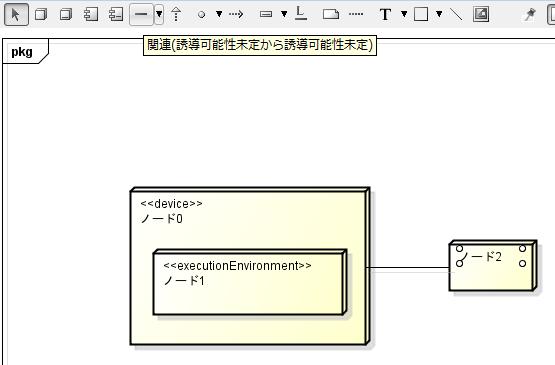Select the Line drawing tool
The width and height of the screenshot is (555, 365).
point(456,15)
